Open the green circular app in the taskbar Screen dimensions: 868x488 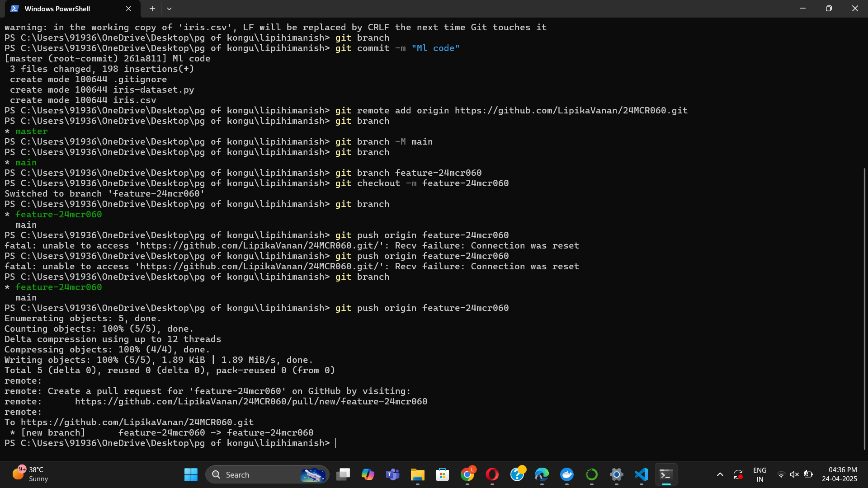(x=592, y=474)
